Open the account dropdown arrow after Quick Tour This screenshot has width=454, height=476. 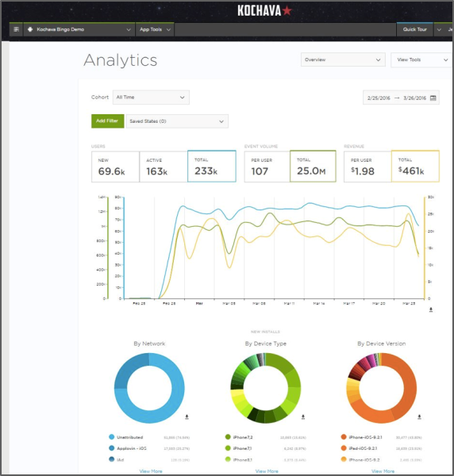439,29
